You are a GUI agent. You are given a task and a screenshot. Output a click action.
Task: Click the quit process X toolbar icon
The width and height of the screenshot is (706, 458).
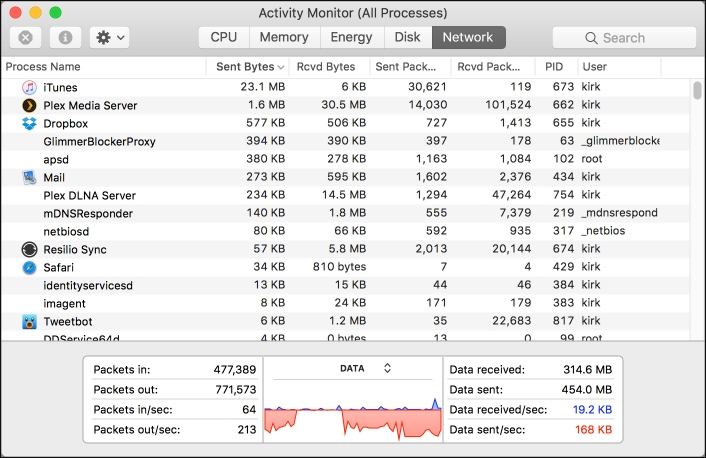[x=26, y=37]
